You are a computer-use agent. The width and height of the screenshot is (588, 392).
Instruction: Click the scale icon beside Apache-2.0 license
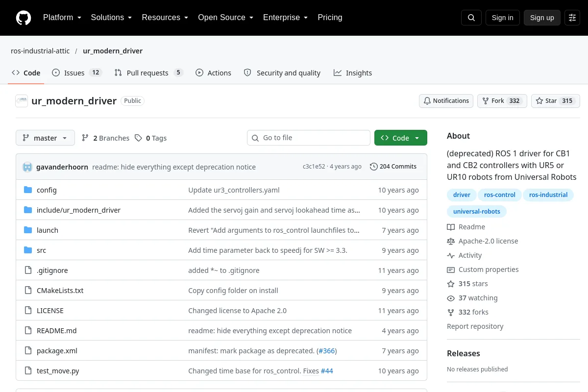click(451, 241)
